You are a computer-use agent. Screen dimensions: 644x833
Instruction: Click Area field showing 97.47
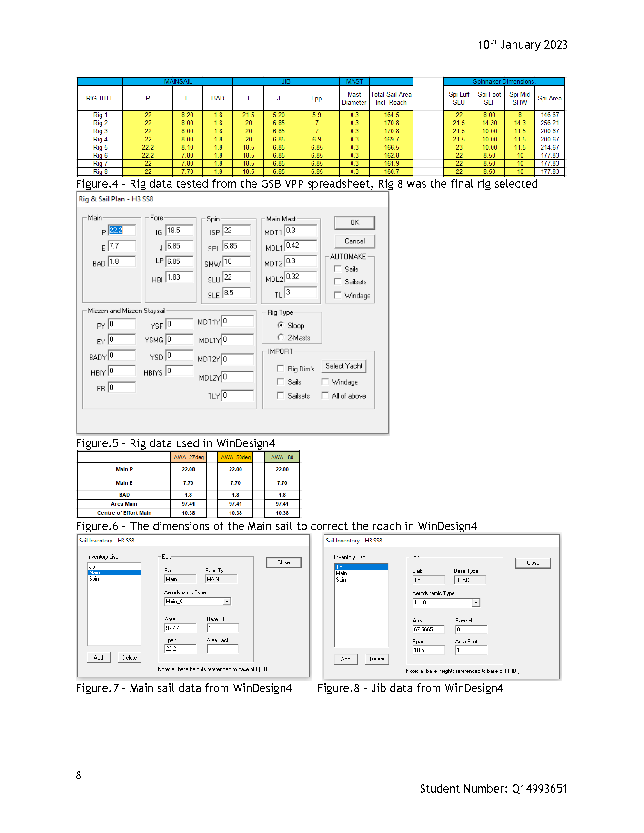(x=180, y=628)
